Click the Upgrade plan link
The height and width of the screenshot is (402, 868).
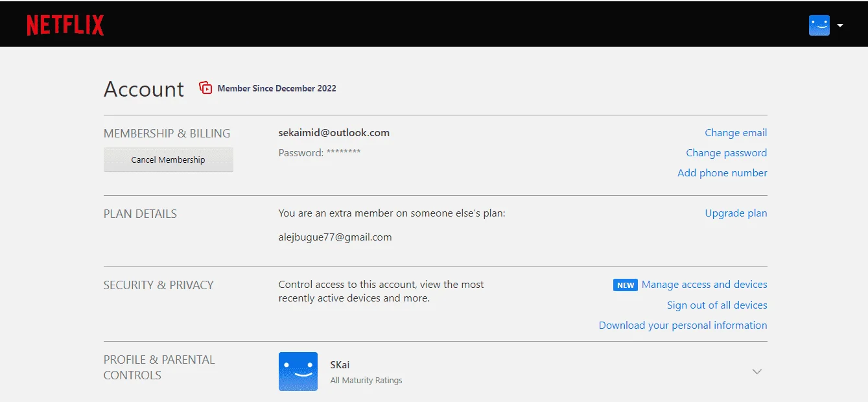[x=736, y=213]
